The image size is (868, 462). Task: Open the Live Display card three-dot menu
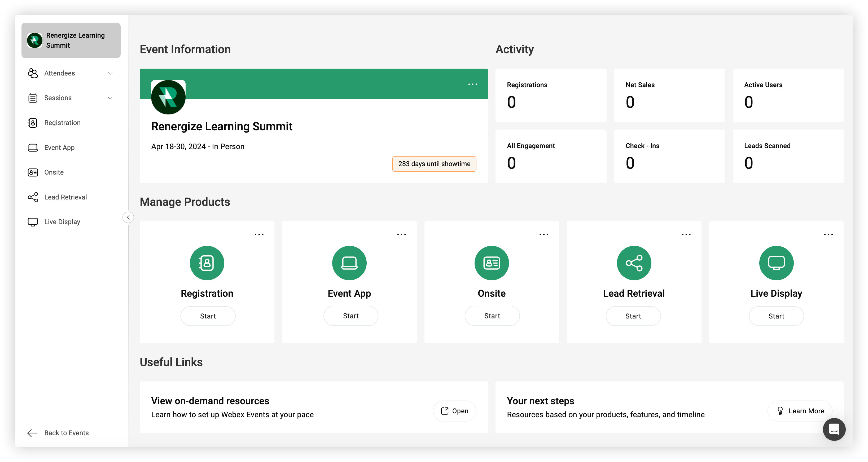pyautogui.click(x=828, y=234)
